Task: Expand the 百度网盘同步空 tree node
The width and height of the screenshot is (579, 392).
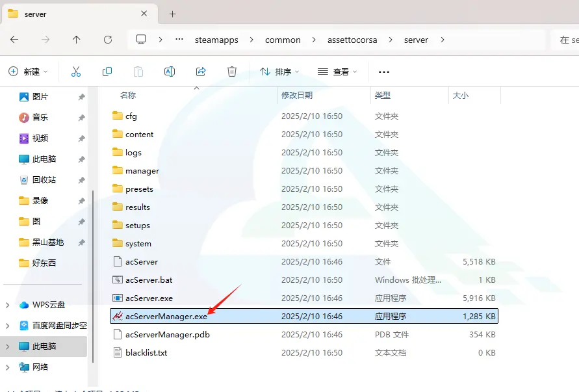Action: click(x=7, y=326)
